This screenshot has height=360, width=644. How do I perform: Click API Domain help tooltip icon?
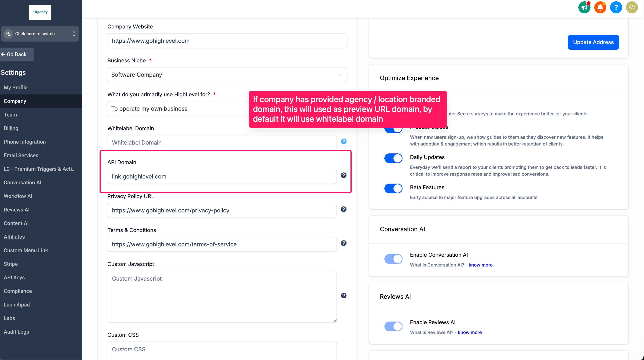coord(343,175)
